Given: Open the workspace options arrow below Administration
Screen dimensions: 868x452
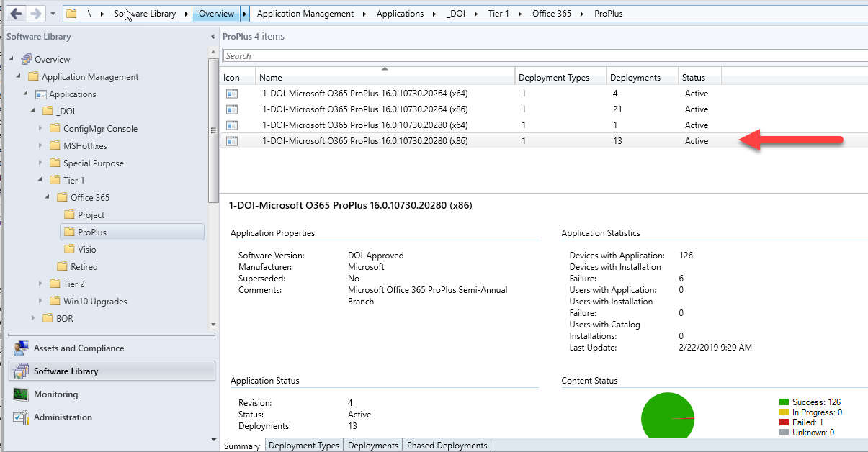Looking at the screenshot, I should click(213, 439).
